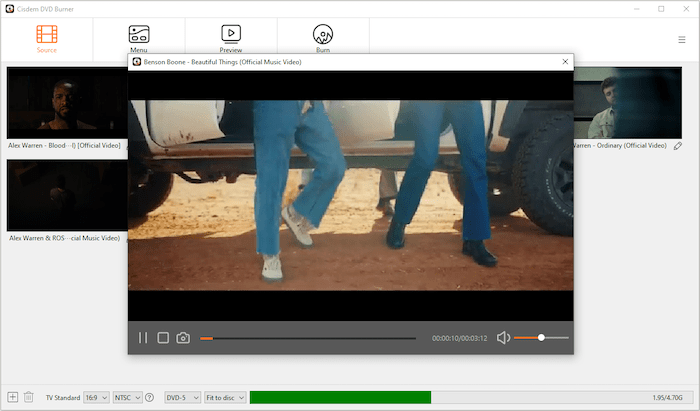The image size is (700, 411).
Task: Mute audio with the speaker icon
Action: [x=504, y=338]
